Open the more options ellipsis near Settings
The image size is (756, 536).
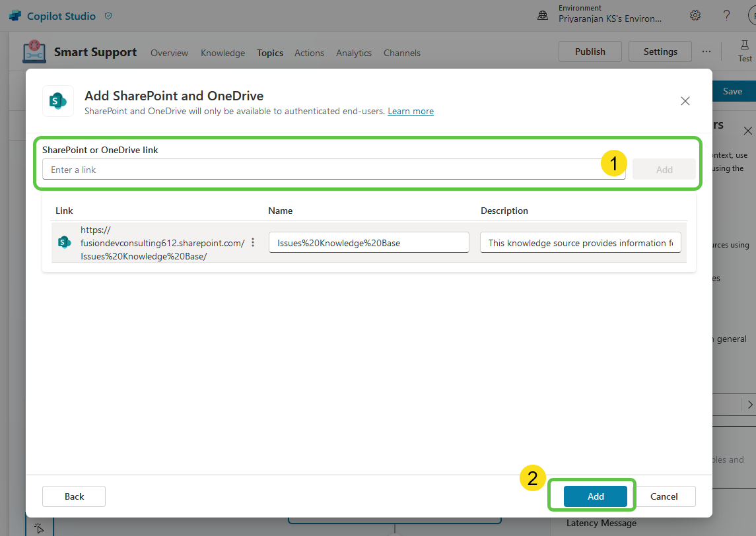coord(706,51)
